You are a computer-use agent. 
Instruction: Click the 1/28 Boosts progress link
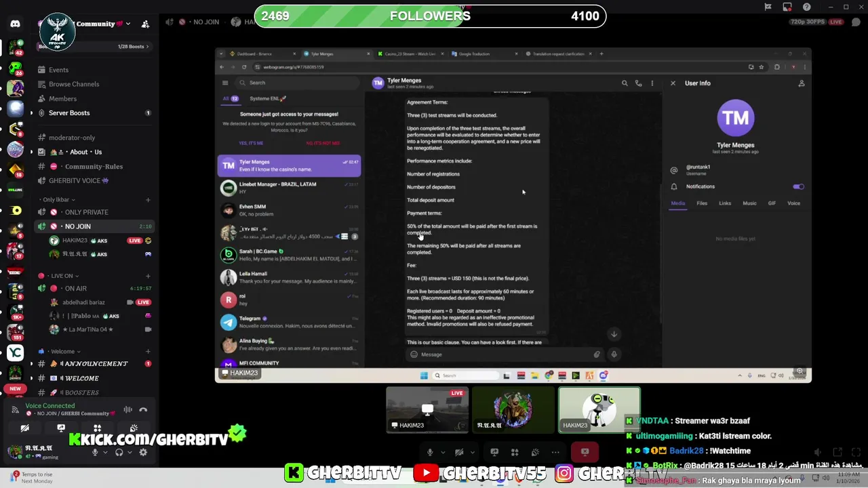(x=134, y=46)
